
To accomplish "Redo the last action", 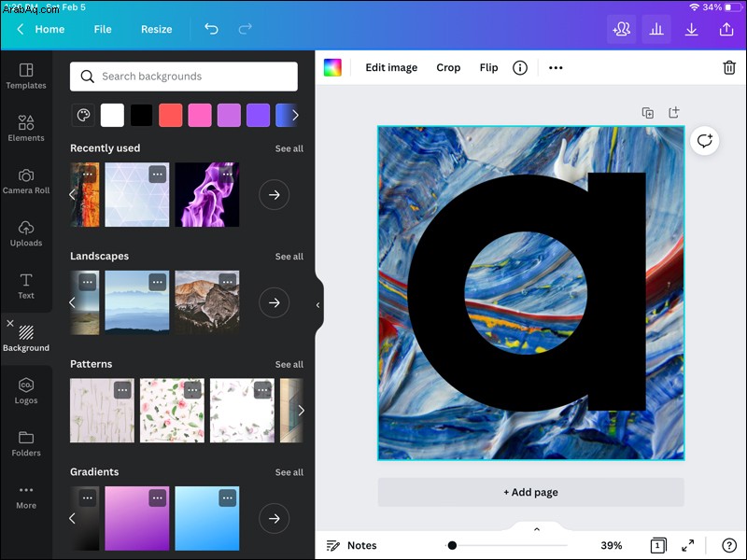I will 245,29.
